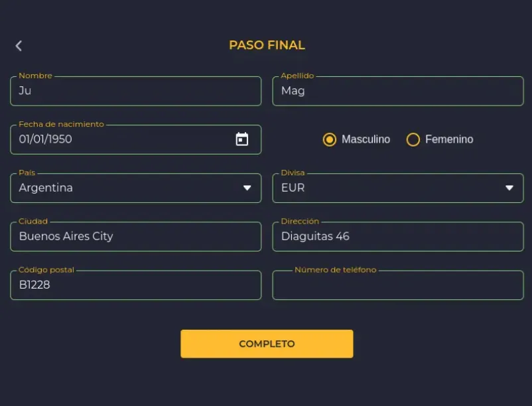Click the Dirección field showing Diaguitas 46
The height and width of the screenshot is (406, 532).
pos(398,236)
